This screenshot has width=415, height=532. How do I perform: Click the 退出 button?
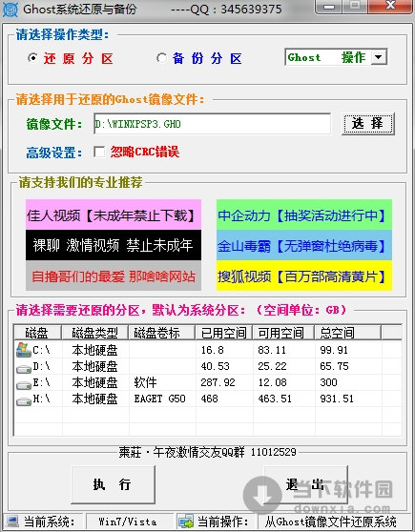pyautogui.click(x=305, y=484)
